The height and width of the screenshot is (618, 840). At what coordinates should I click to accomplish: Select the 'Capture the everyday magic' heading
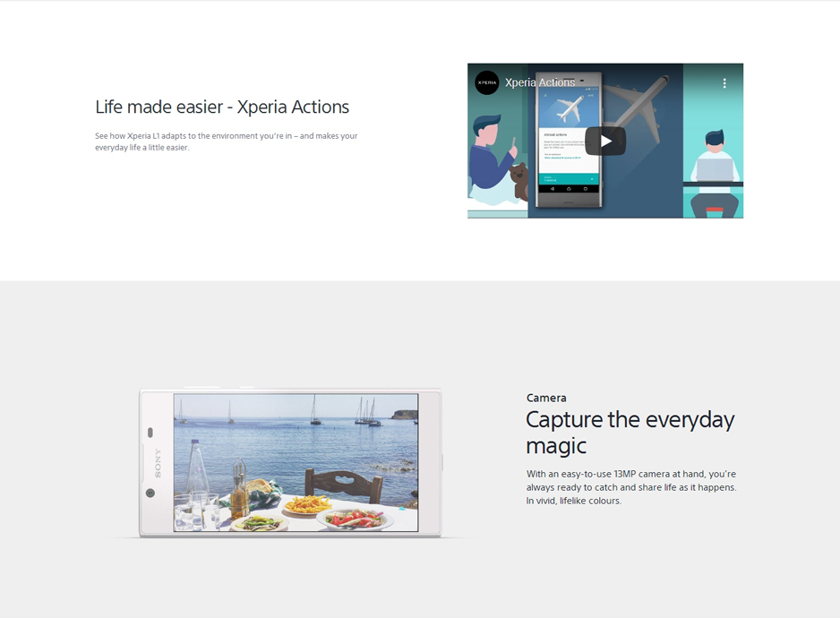630,433
